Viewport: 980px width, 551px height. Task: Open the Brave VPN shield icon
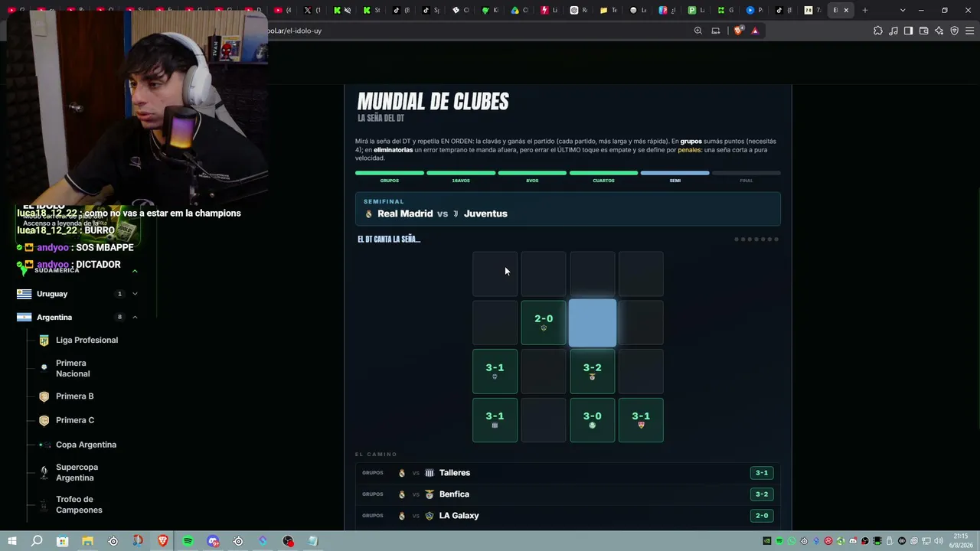click(955, 31)
